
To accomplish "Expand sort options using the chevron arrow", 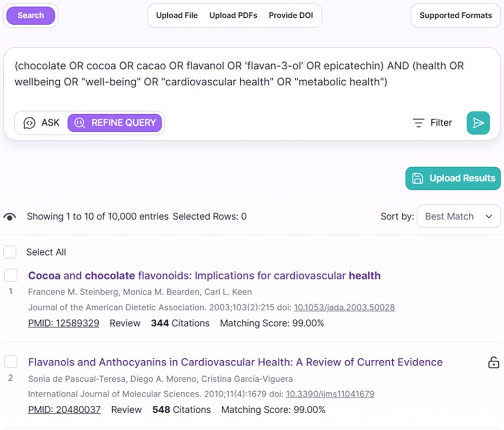I will coord(489,217).
